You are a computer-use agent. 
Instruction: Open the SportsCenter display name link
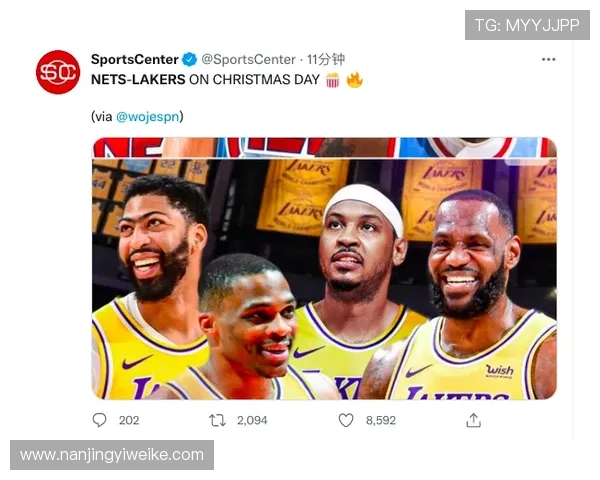click(135, 60)
